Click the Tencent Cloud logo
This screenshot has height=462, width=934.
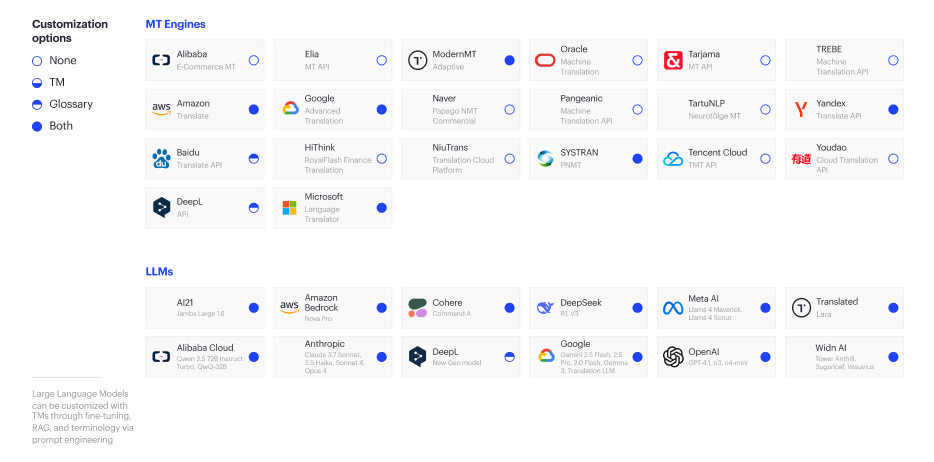[673, 159]
